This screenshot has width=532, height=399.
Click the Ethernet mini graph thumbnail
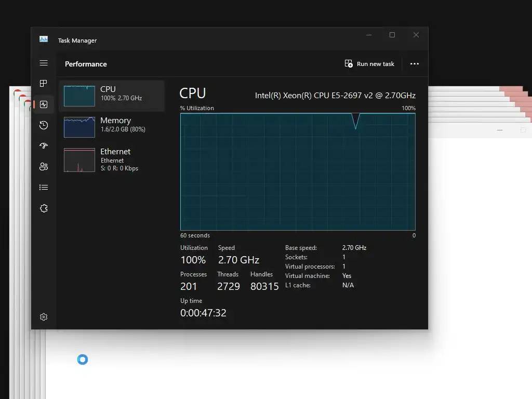coord(79,160)
